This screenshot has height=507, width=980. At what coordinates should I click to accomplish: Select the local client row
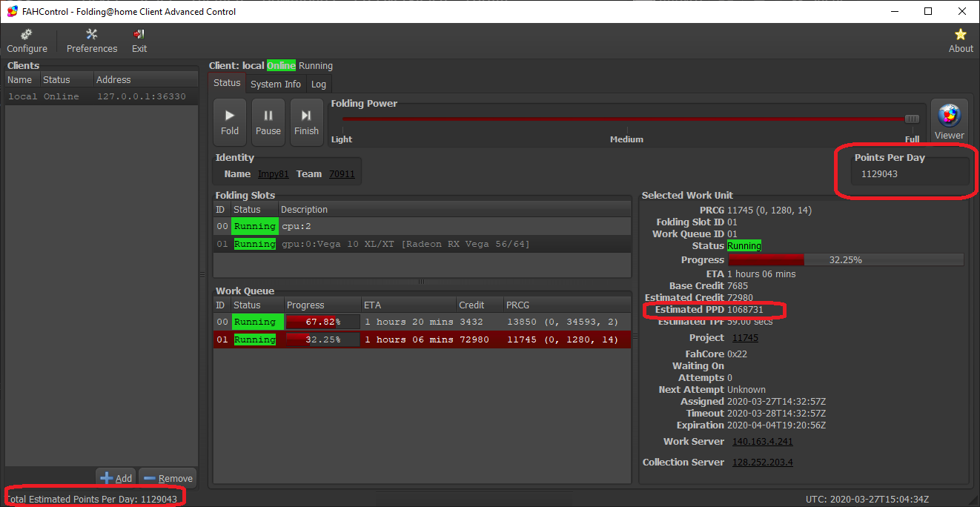pos(102,96)
